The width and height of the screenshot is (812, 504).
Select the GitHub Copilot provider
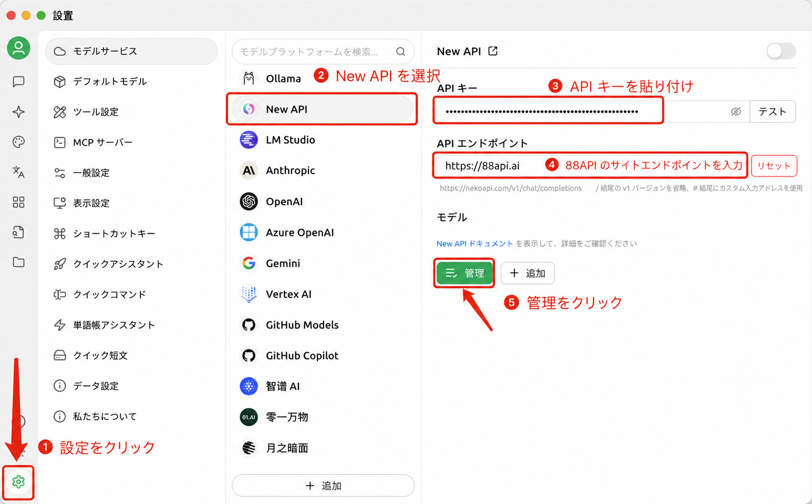[323, 356]
